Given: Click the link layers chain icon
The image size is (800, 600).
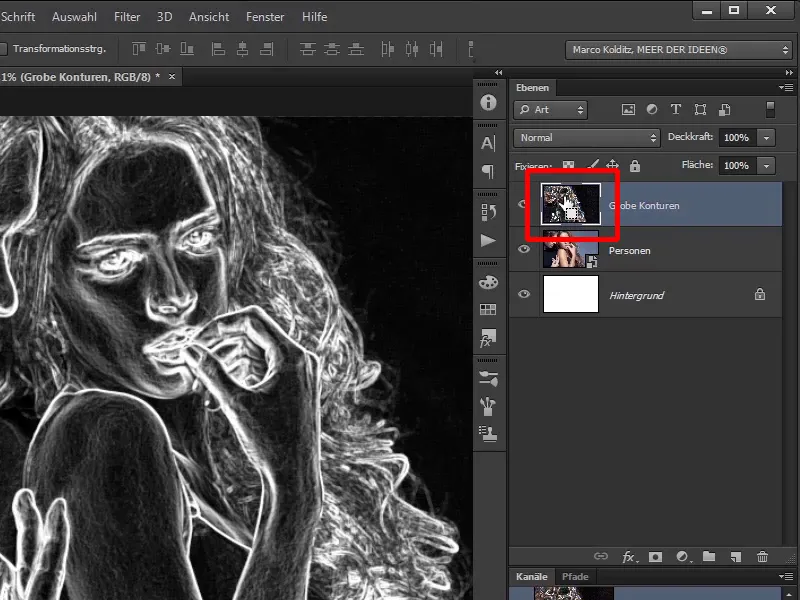Looking at the screenshot, I should (601, 556).
